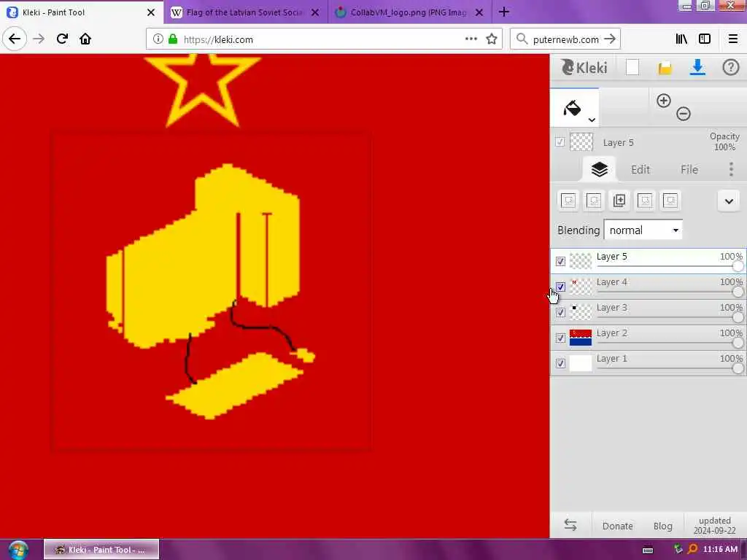This screenshot has height=560, width=747.
Task: Switch to the CollabVM_logo.png tab
Action: coord(410,12)
